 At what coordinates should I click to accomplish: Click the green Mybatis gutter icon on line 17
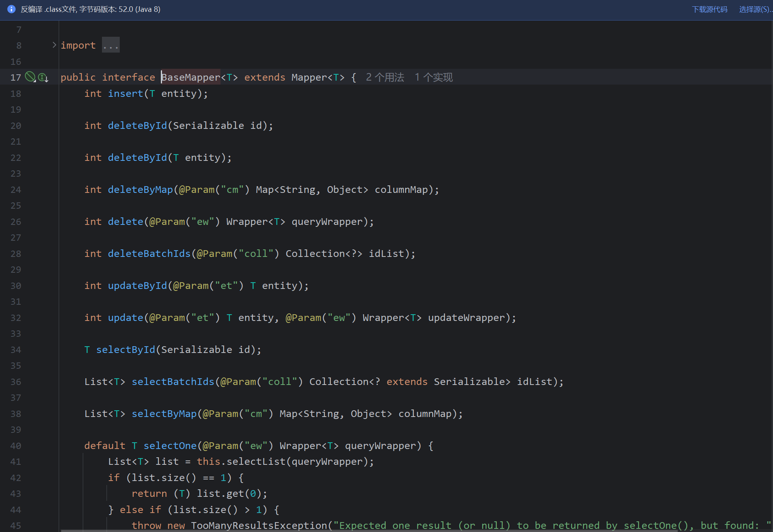click(30, 77)
